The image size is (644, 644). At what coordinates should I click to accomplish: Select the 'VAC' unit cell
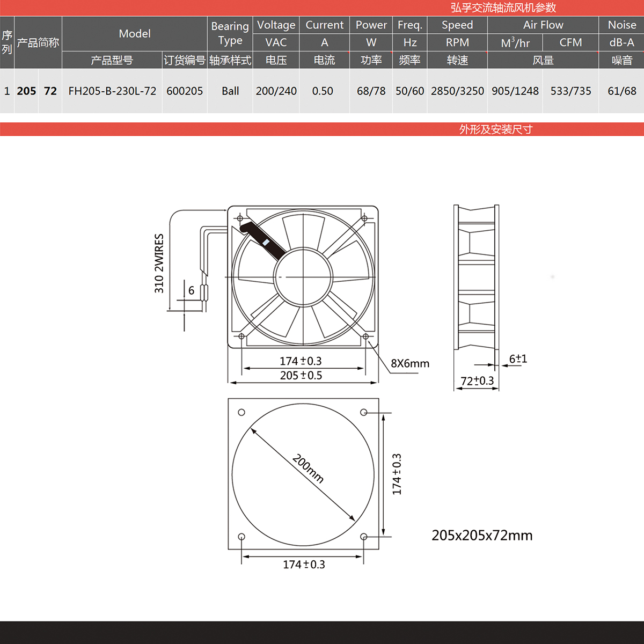[276, 42]
